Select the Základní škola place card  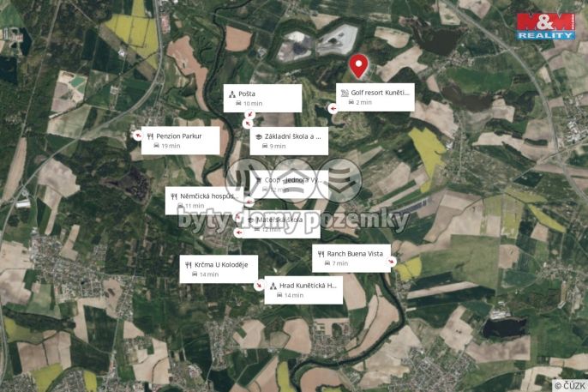pos(289,141)
